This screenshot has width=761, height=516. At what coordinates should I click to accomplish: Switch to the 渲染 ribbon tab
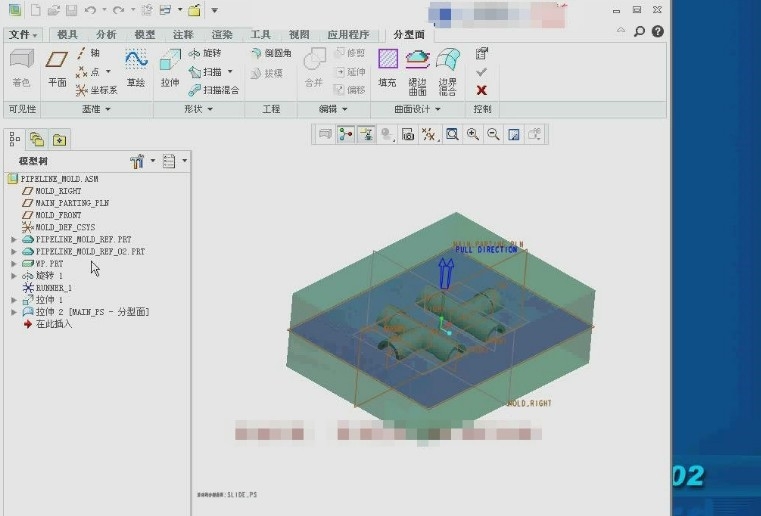coord(222,34)
